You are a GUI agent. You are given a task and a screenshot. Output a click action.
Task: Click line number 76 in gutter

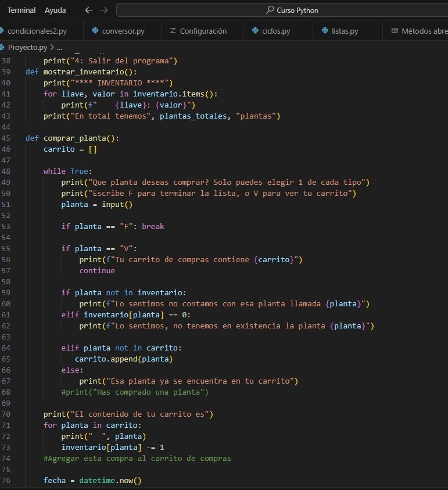click(x=6, y=481)
